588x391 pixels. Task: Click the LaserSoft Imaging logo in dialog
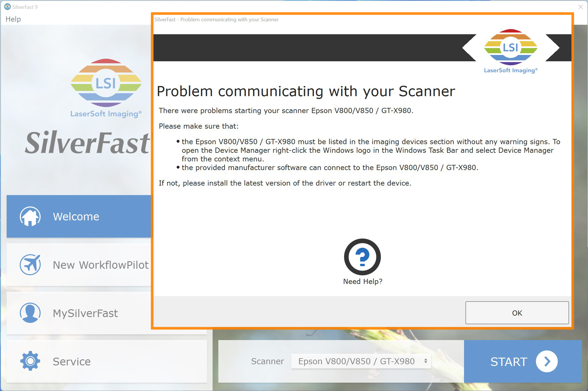[x=511, y=51]
